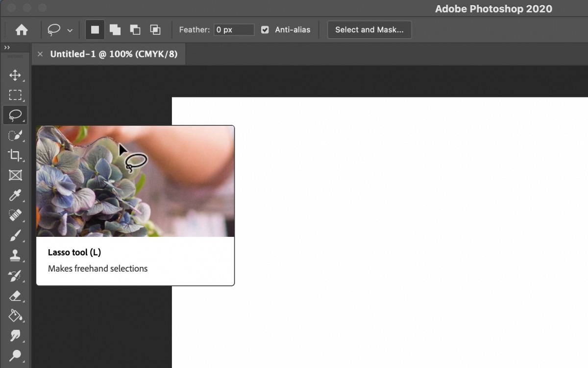588x368 pixels.
Task: Switch to the Untitled-1 document tab
Action: pos(114,54)
